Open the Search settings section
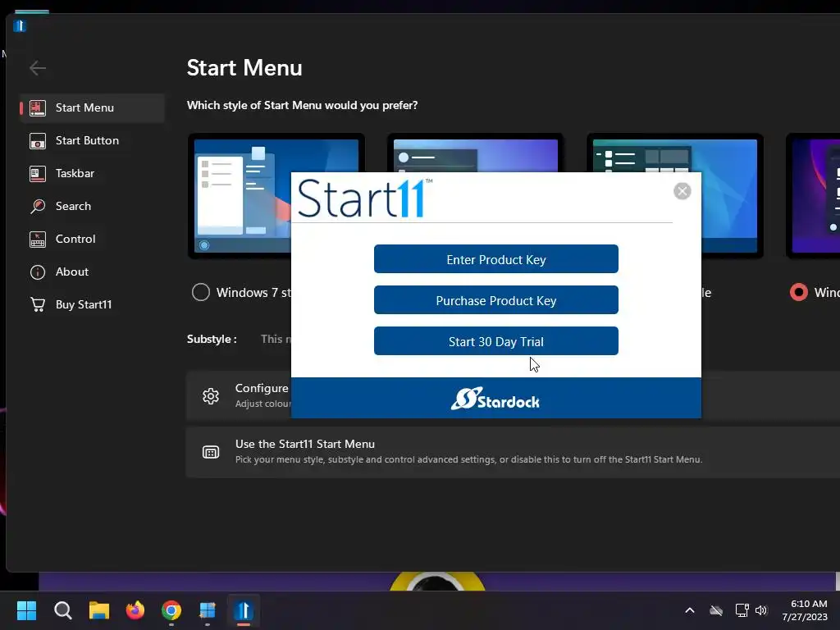The height and width of the screenshot is (630, 840). coord(92,206)
